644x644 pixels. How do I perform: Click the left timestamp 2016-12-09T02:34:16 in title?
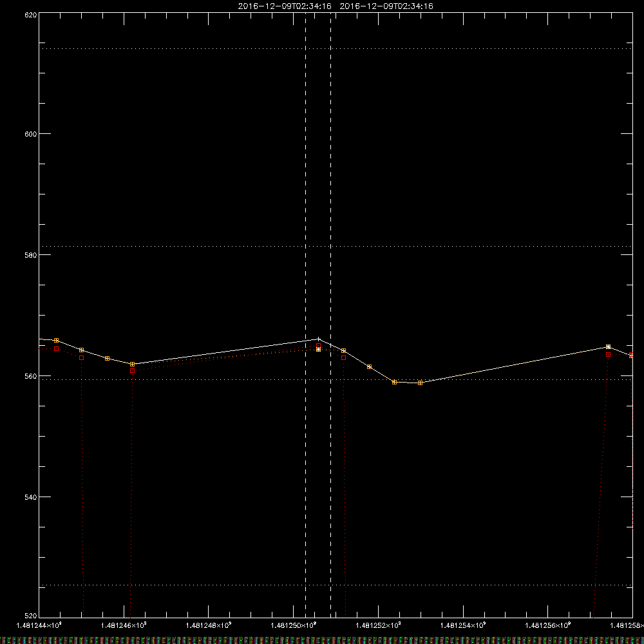[x=285, y=6]
